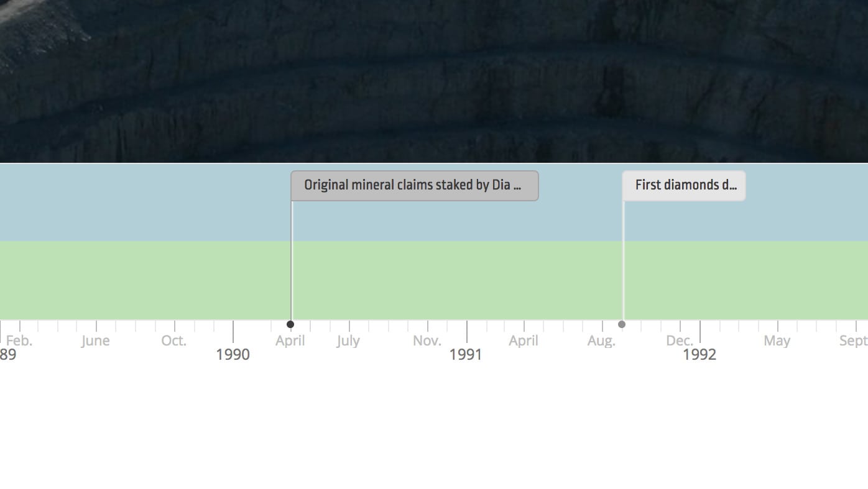Click the Aug. month label
The height and width of the screenshot is (489, 868).
pos(601,340)
